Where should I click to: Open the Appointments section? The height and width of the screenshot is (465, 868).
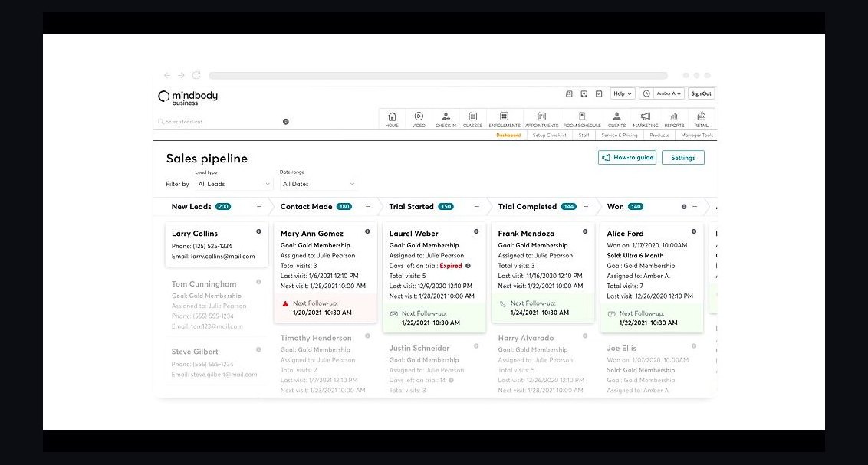tap(542, 120)
